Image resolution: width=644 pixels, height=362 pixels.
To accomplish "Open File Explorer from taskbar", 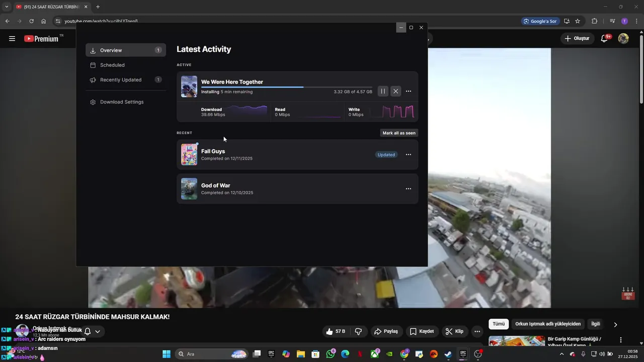I will tap(301, 354).
